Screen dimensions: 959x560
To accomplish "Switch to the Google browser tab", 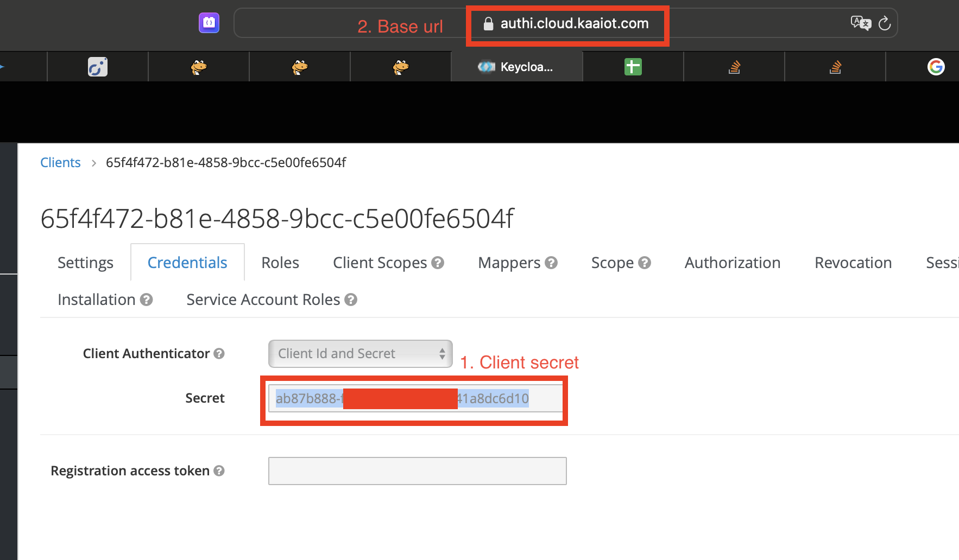I will coord(936,67).
